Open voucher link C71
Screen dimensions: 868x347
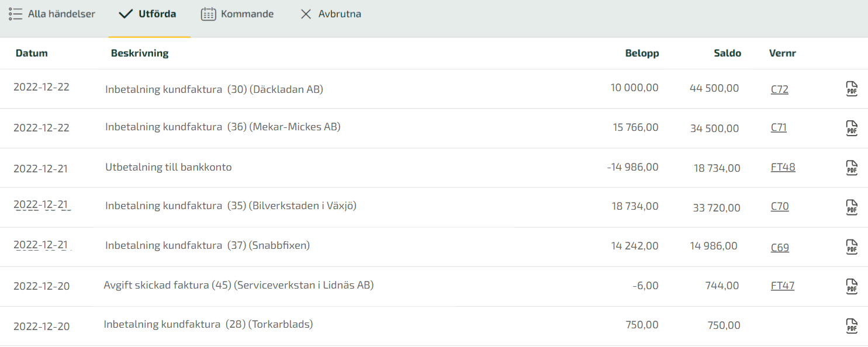tap(779, 127)
